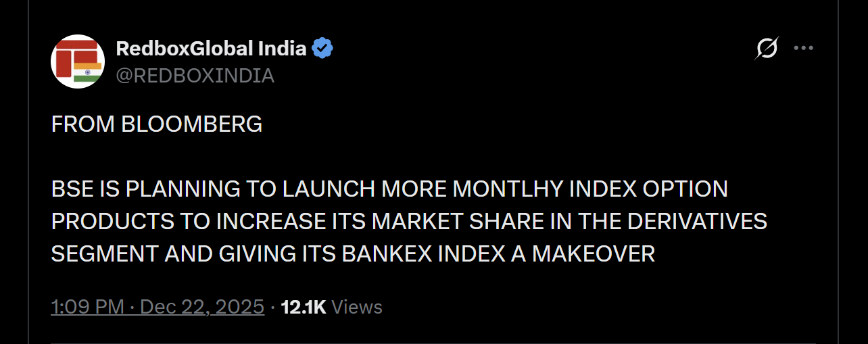Open the RedboxGlobal India display name link
868x344 pixels.
211,49
